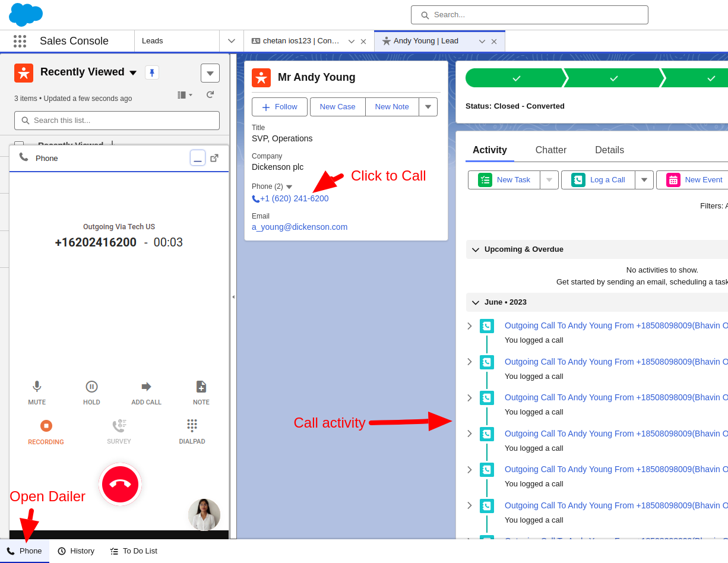Open Andy Young tab actions dropdown
728x563 pixels.
point(482,42)
